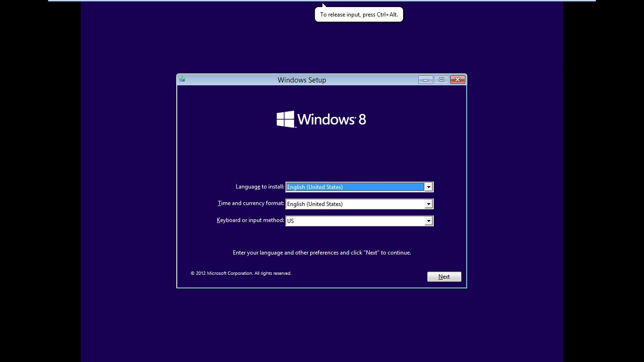Select the Keyboard or input method US field
This screenshot has width=644, height=362.
tap(359, 221)
